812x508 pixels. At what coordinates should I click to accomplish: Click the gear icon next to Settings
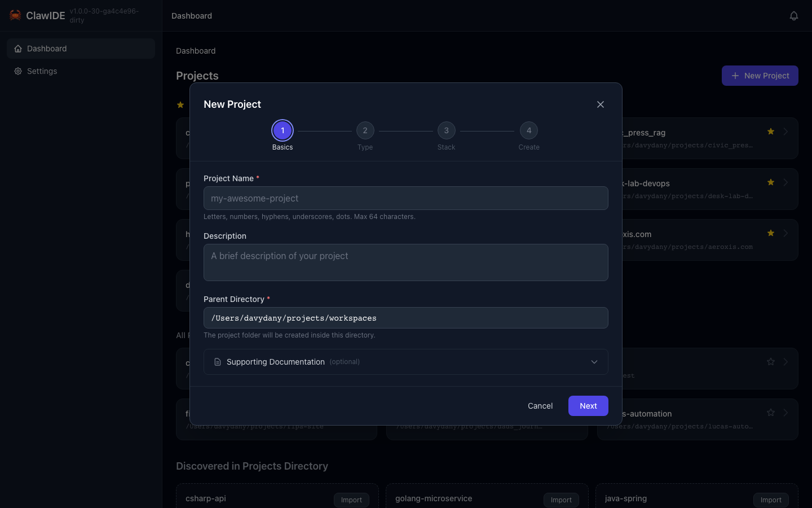(x=17, y=71)
